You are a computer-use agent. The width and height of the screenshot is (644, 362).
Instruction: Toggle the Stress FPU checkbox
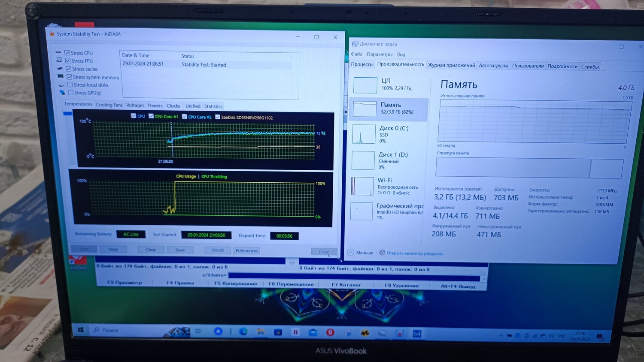[x=68, y=60]
